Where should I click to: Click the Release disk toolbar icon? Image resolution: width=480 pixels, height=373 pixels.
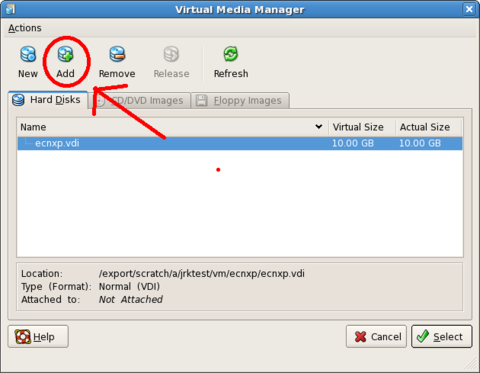171,54
